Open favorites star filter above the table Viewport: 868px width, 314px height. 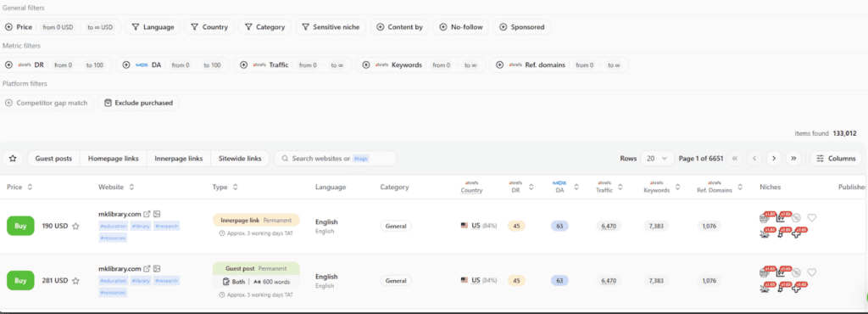click(13, 159)
